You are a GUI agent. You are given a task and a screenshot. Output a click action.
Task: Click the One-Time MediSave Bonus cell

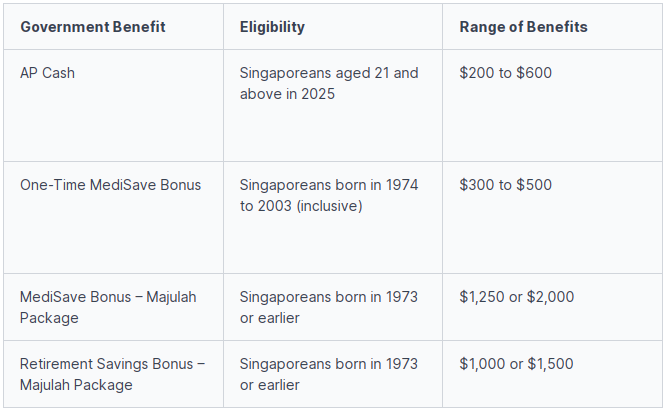[x=110, y=185]
